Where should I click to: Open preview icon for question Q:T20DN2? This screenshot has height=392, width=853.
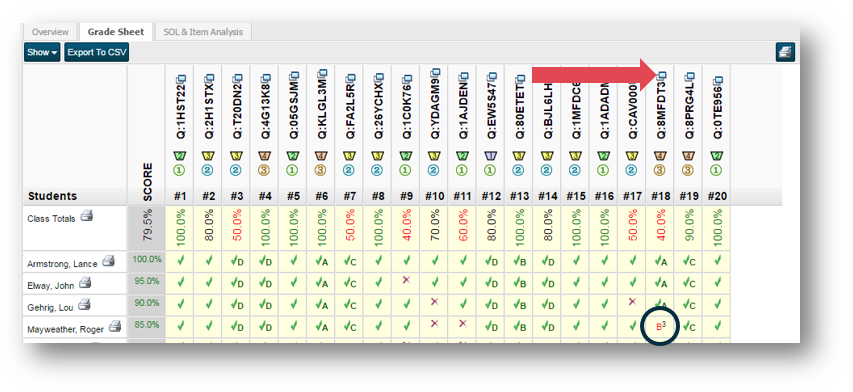pyautogui.click(x=238, y=78)
